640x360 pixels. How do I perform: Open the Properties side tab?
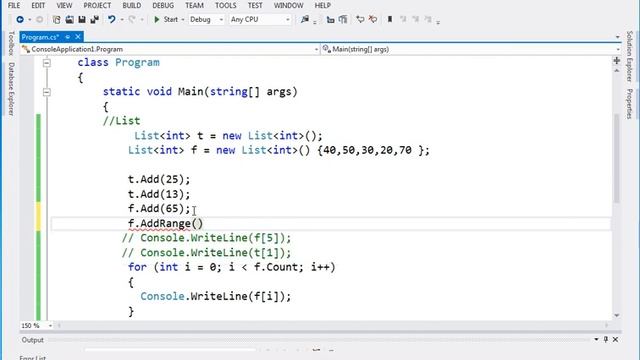coord(630,104)
